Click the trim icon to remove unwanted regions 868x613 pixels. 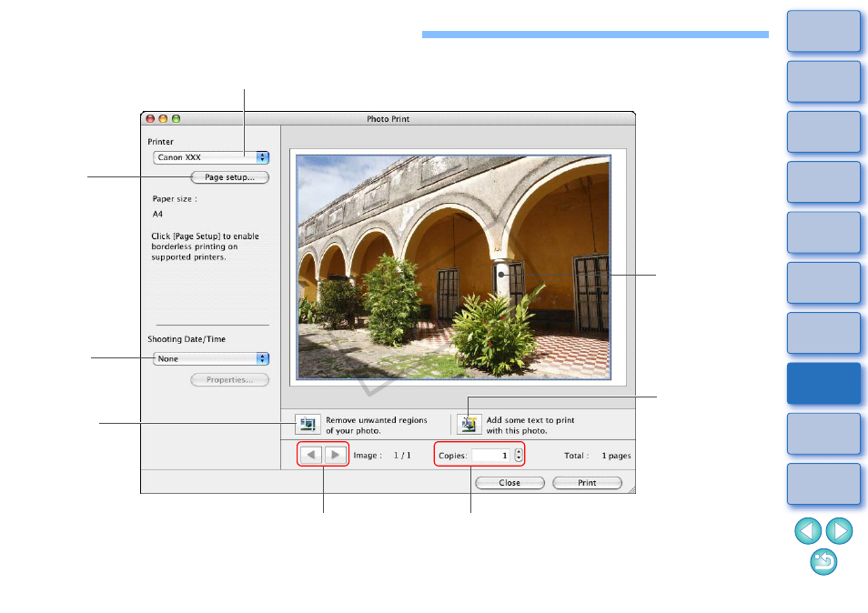coord(308,425)
